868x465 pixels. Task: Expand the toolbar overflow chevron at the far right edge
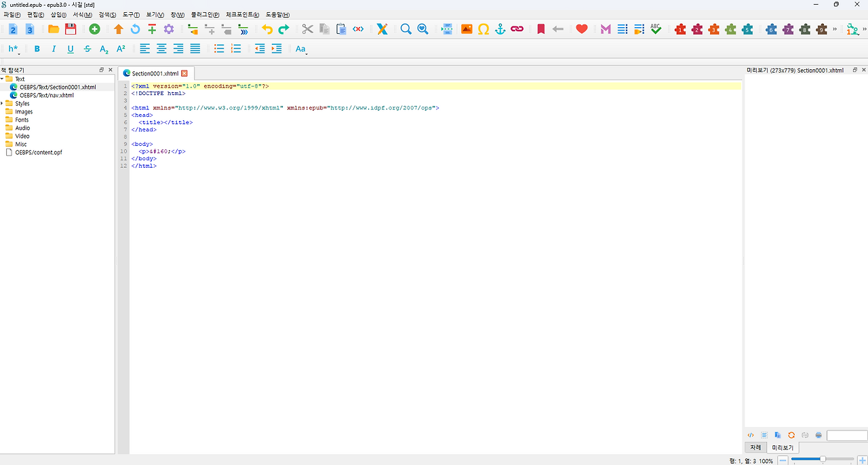pyautogui.click(x=865, y=29)
